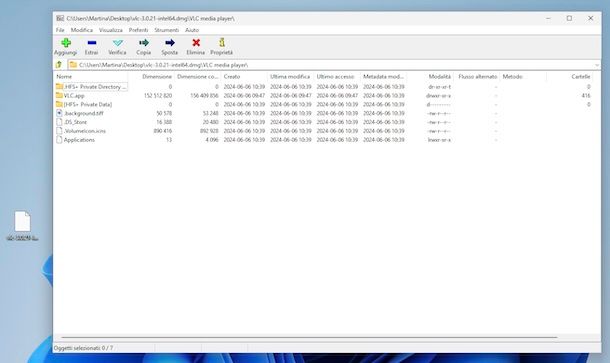
Task: Sort by the Nome column header
Action: [x=91, y=77]
